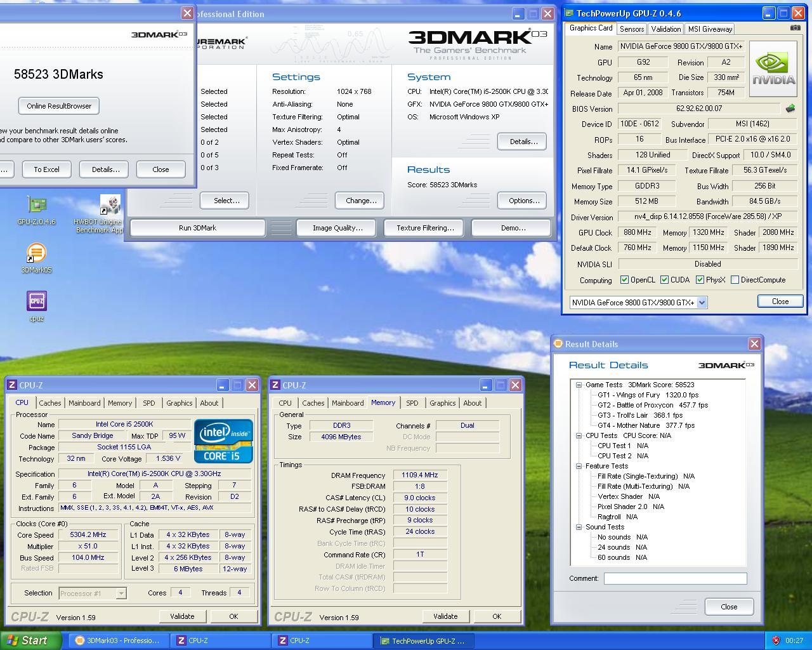Open SPD tab in the CPU-Z Memory window
The width and height of the screenshot is (812, 650).
coord(412,403)
